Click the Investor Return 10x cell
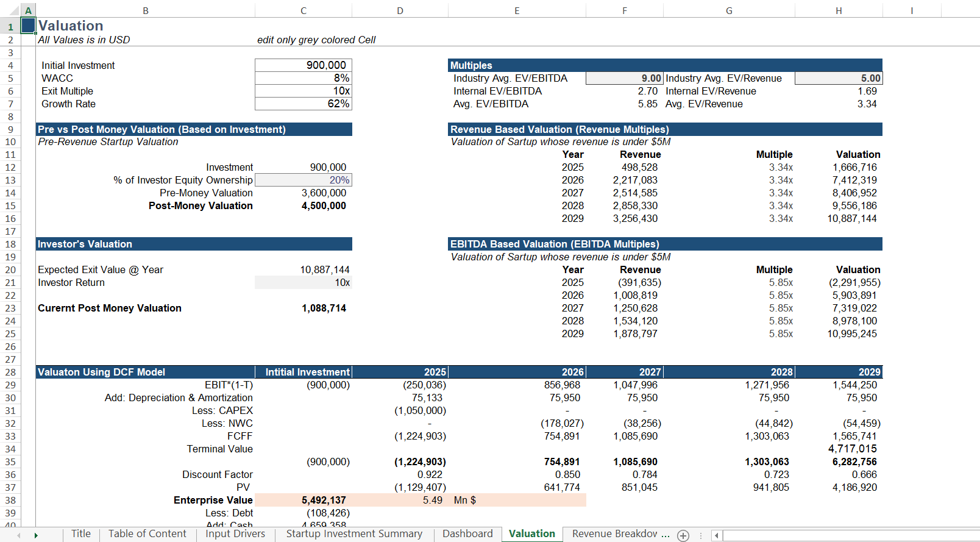 click(304, 282)
